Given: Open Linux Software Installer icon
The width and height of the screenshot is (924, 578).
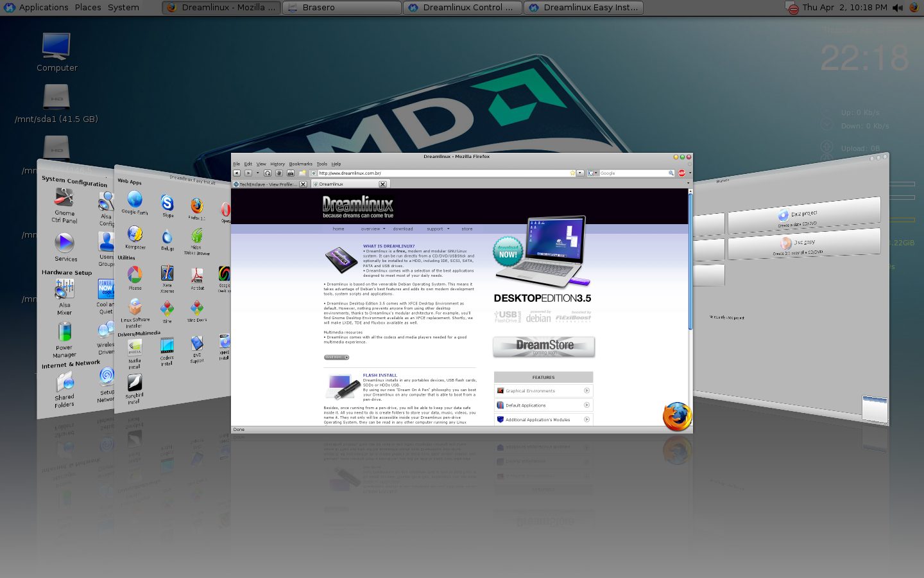Looking at the screenshot, I should (x=135, y=307).
